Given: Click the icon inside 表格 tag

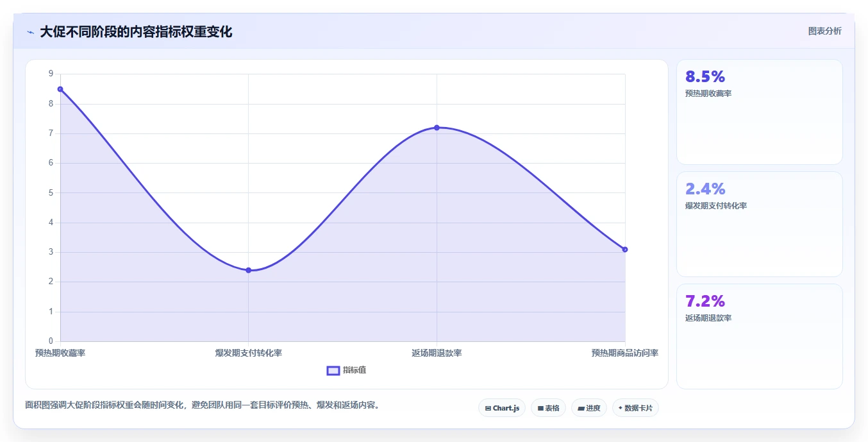Looking at the screenshot, I should coord(540,408).
